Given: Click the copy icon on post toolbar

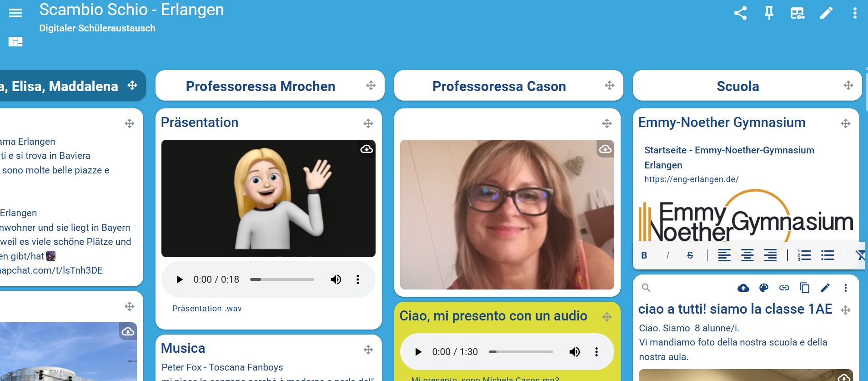Looking at the screenshot, I should pos(804,288).
